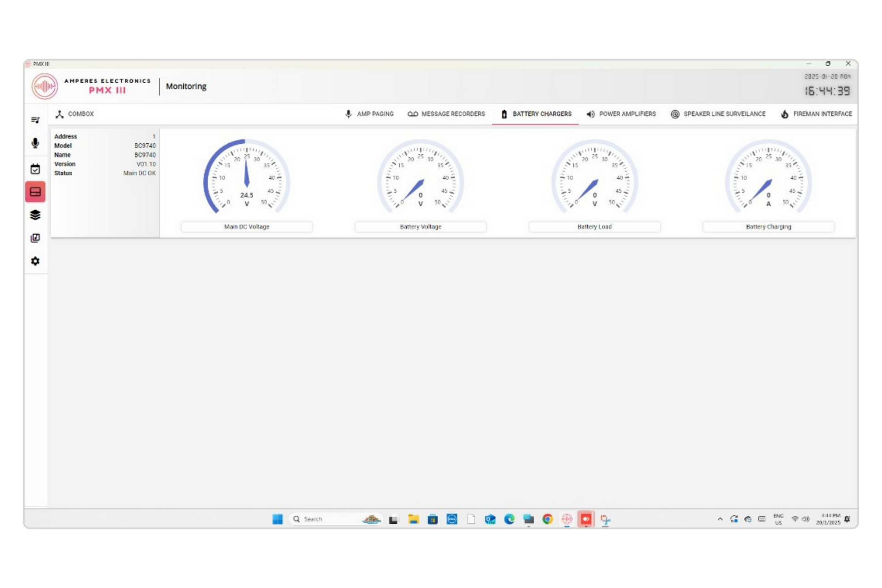Open the calendar schedule icon in the sidebar
Screen dimensions: 882x588
pyautogui.click(x=35, y=169)
